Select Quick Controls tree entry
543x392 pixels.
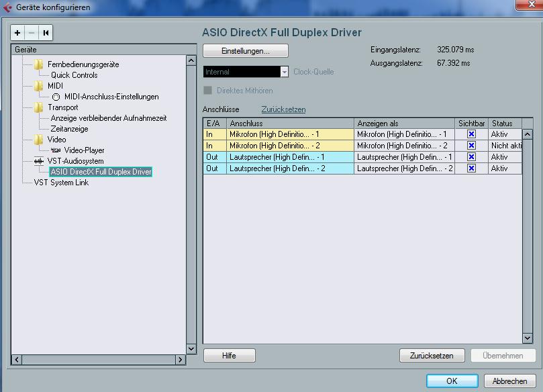pyautogui.click(x=74, y=75)
